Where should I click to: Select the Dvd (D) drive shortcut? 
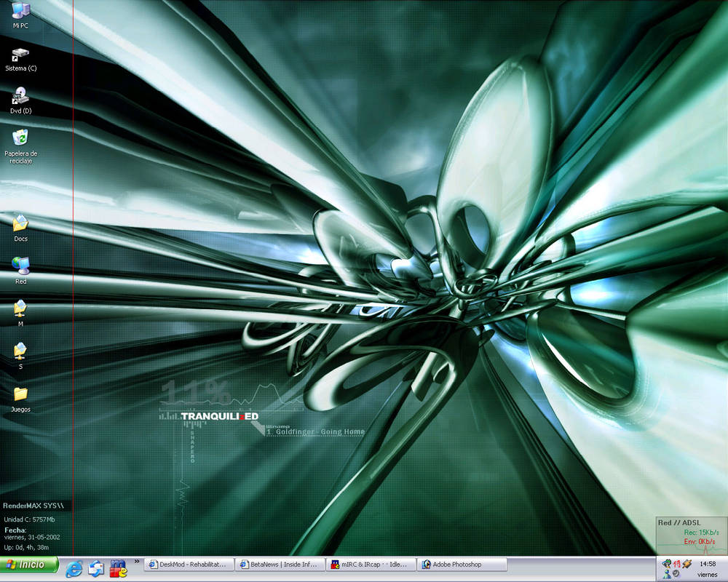click(20, 100)
